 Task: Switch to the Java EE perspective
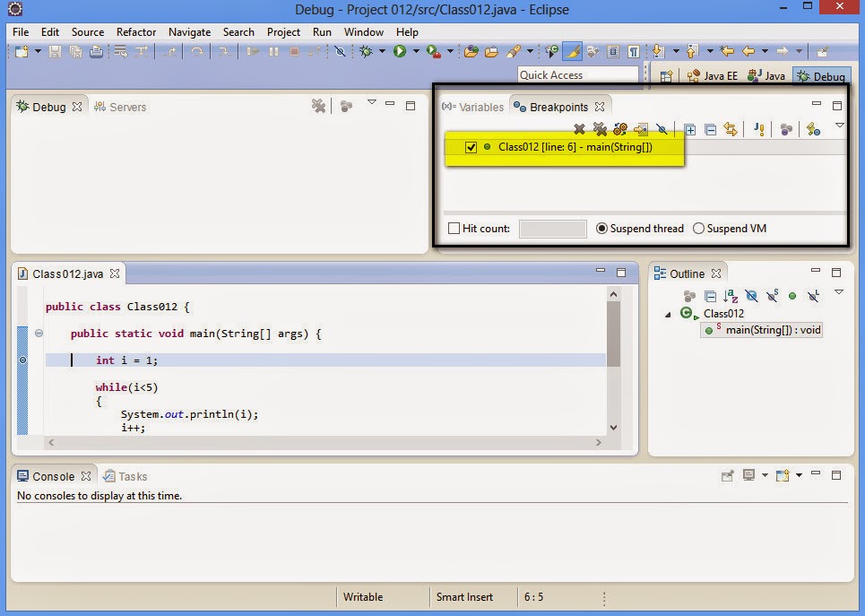(x=713, y=75)
